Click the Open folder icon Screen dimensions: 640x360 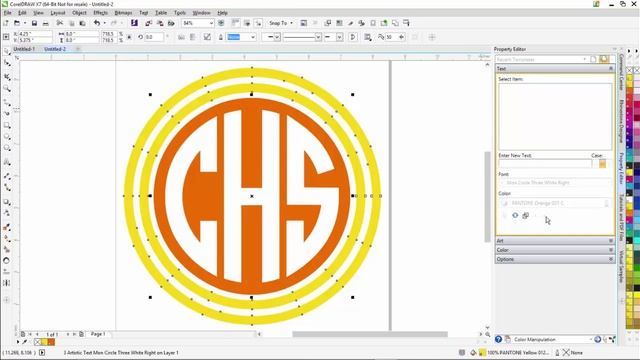coord(17,23)
